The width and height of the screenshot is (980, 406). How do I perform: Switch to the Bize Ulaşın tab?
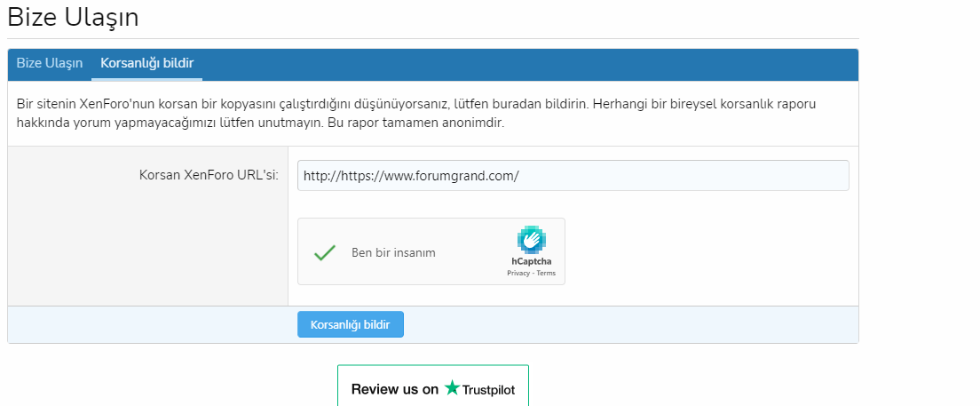click(50, 64)
